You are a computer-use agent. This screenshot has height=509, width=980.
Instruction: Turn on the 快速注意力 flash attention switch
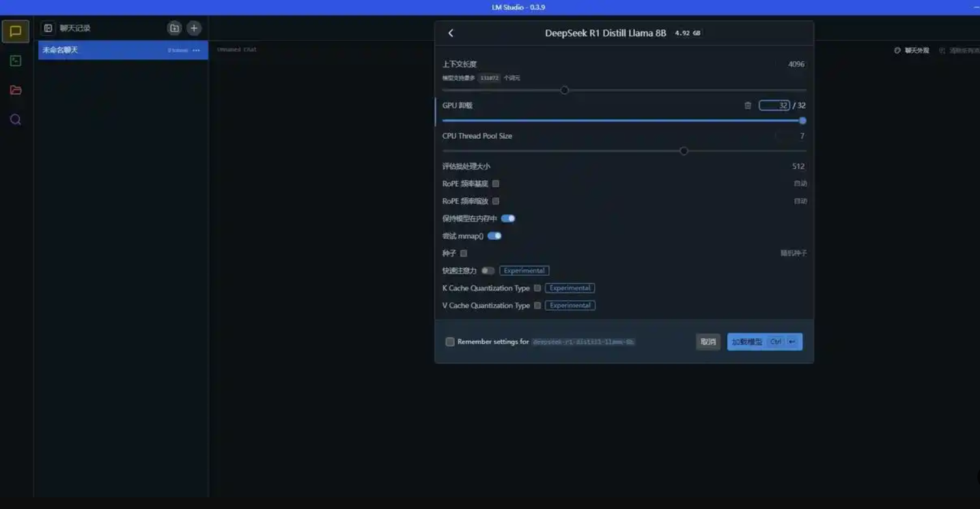[x=488, y=270]
